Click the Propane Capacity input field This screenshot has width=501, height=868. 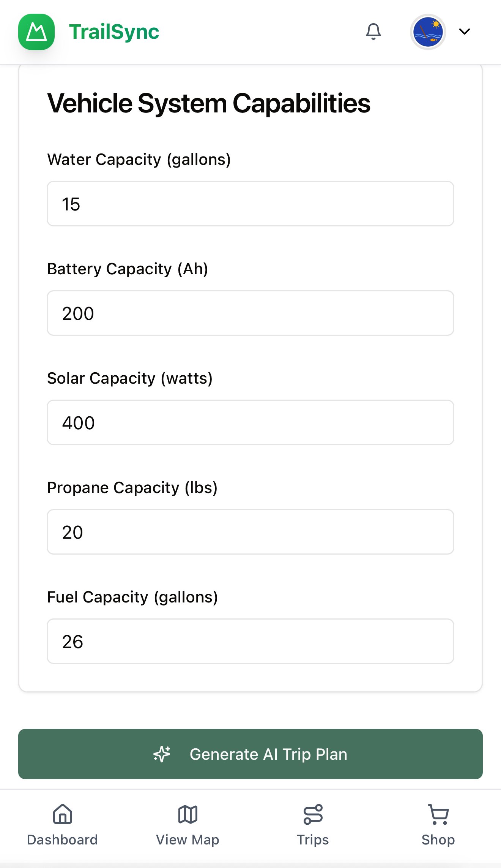tap(250, 532)
